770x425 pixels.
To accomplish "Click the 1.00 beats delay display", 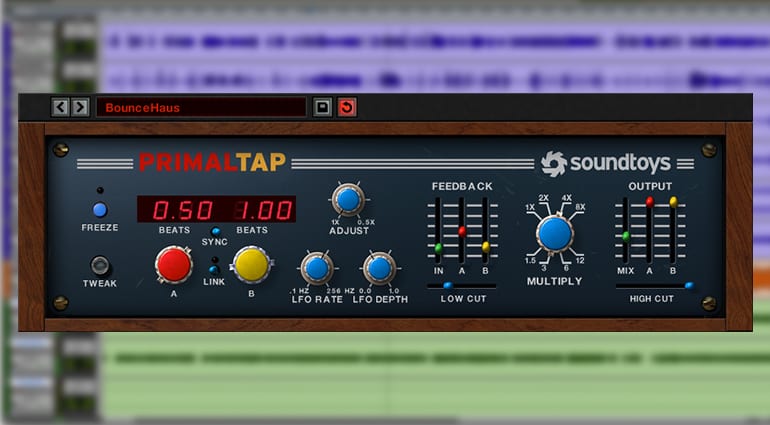I will [x=264, y=209].
